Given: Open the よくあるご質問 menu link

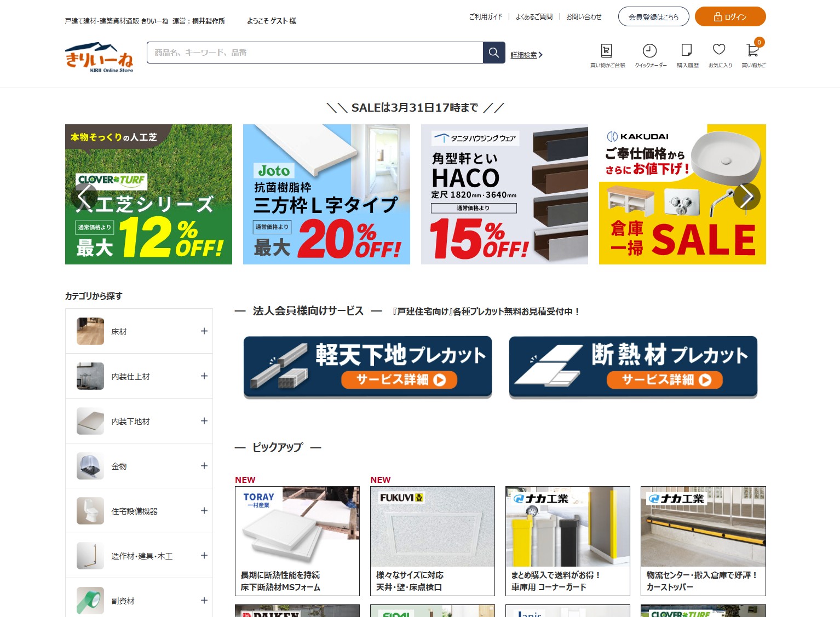Looking at the screenshot, I should click(534, 17).
